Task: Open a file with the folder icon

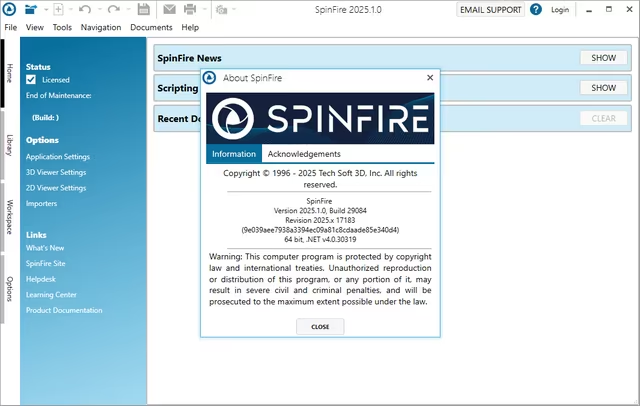Action: (31, 9)
